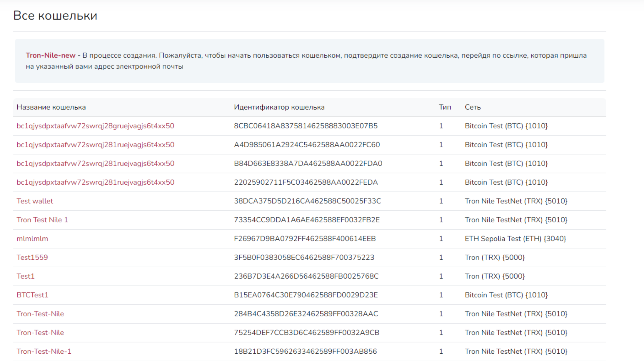This screenshot has height=361, width=644.
Task: Open Tron-Test-Nile wallet with ID starting 284B4C
Action: click(x=40, y=314)
